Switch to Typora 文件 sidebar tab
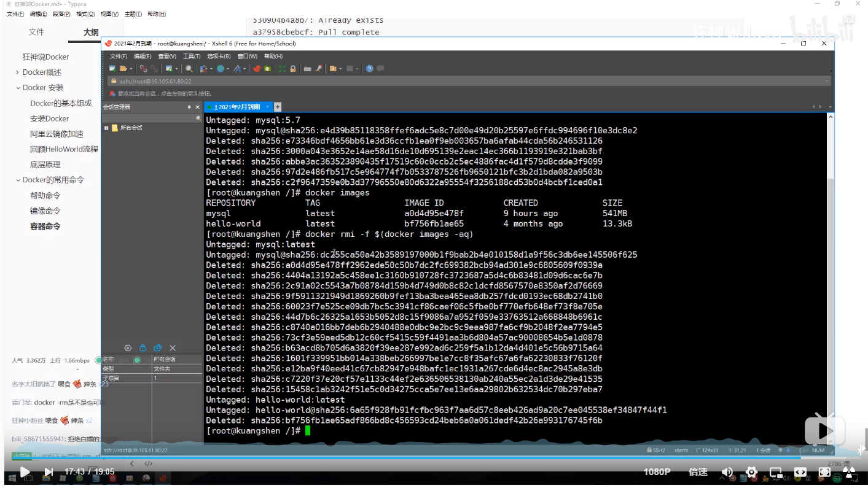Image resolution: width=868 pixels, height=488 pixels. click(36, 32)
